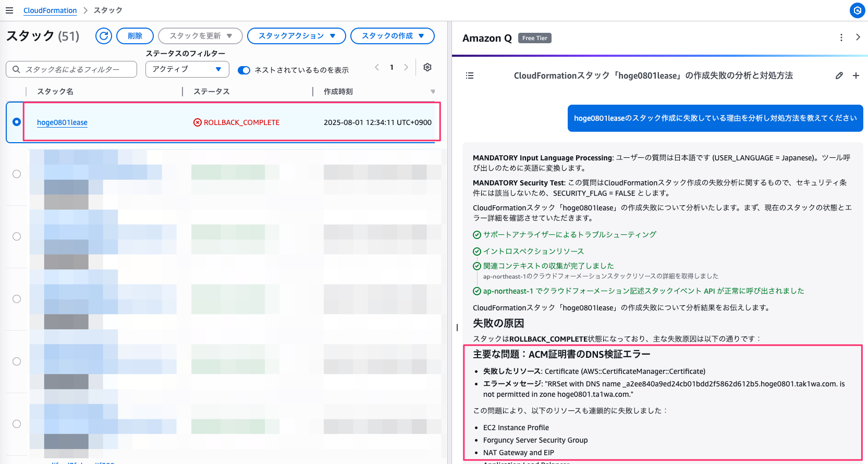Open the hoge0801lease stack link
The height and width of the screenshot is (464, 868).
tap(62, 122)
